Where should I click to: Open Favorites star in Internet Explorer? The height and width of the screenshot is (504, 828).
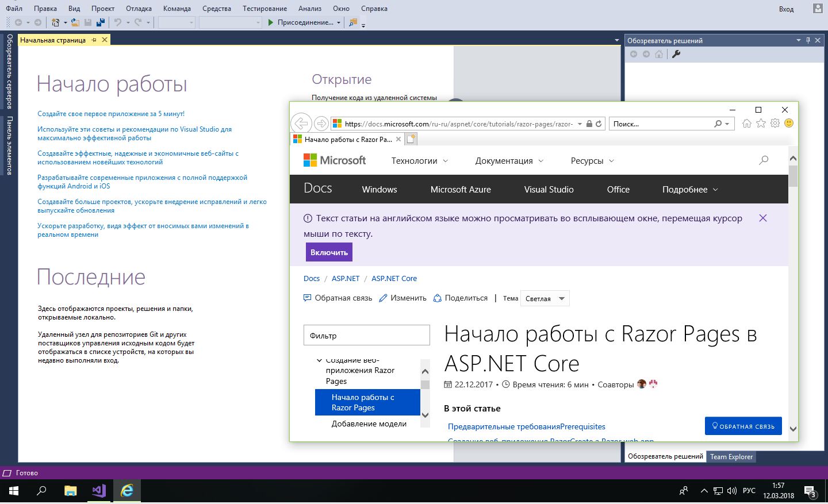761,123
